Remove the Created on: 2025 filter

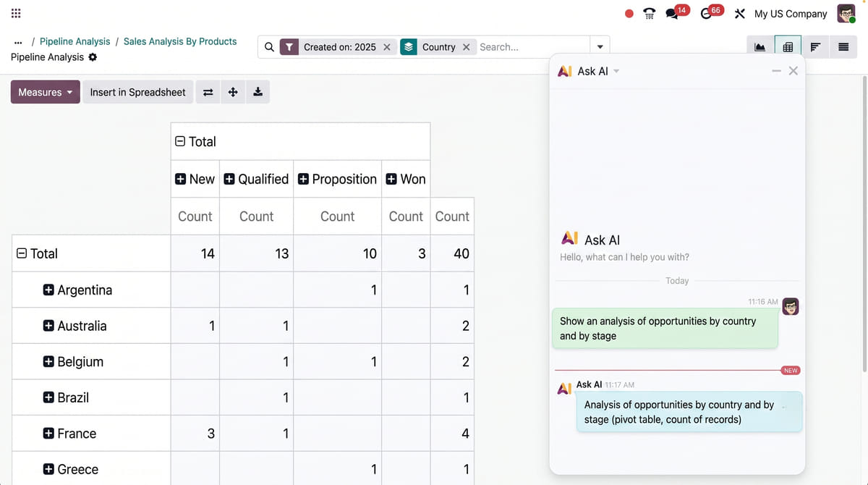[x=387, y=47]
